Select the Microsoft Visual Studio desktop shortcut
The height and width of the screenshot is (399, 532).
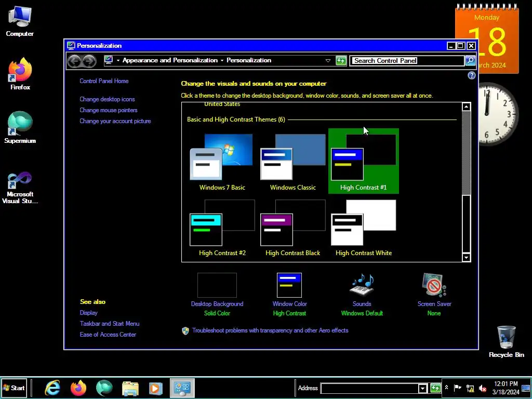[20, 188]
